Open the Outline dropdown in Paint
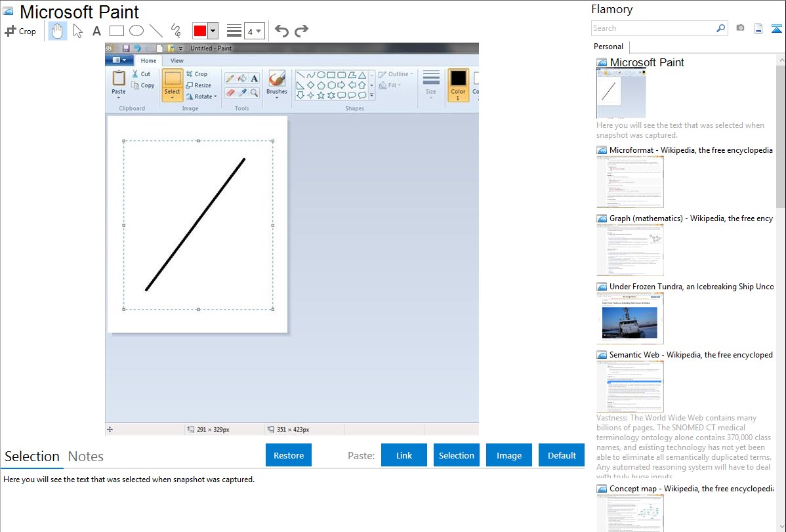786x532 pixels. 396,74
